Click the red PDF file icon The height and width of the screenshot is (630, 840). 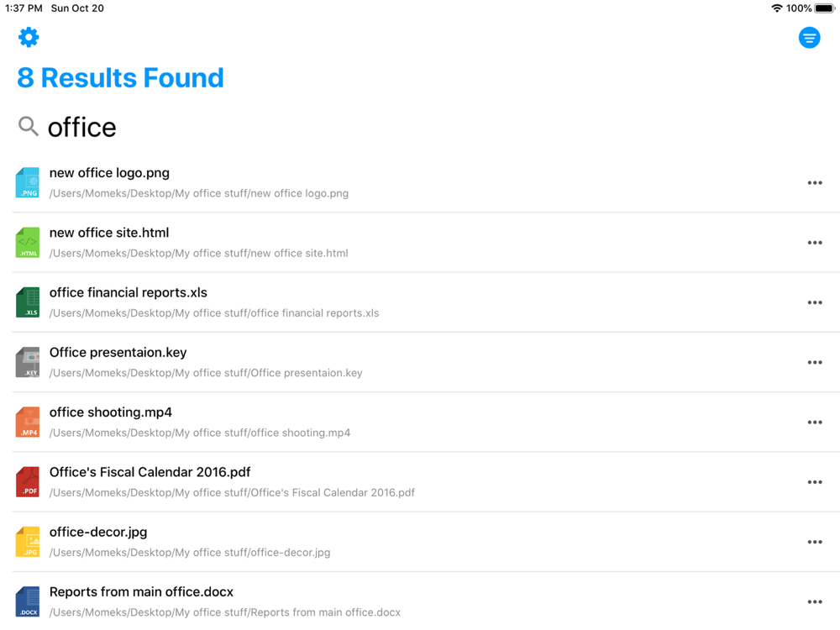tap(28, 482)
